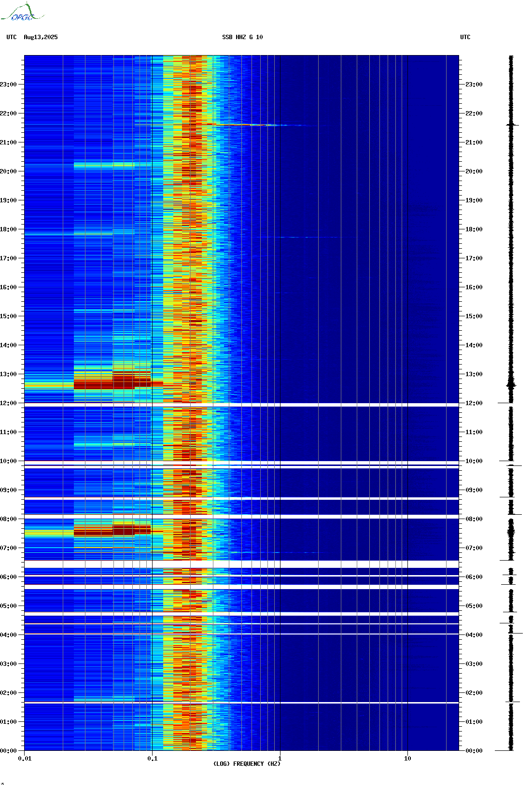
Task: Click 22:00 on the left time axis
Action: [x=8, y=113]
